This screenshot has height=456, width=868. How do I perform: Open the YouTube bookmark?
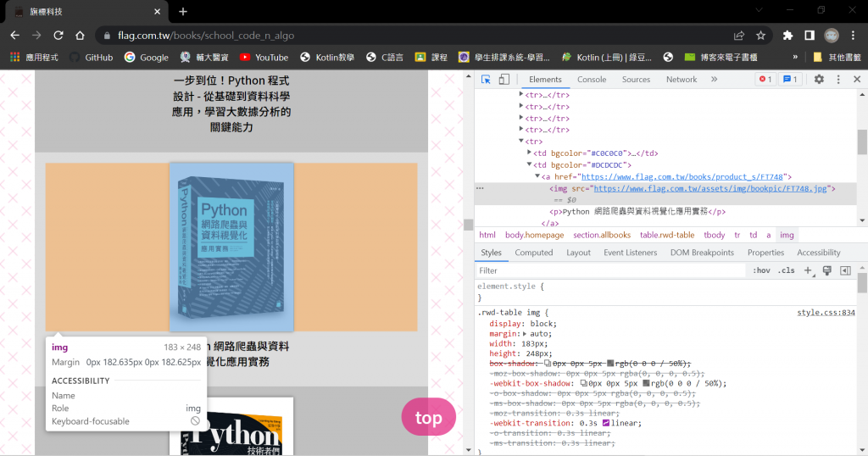click(x=264, y=57)
